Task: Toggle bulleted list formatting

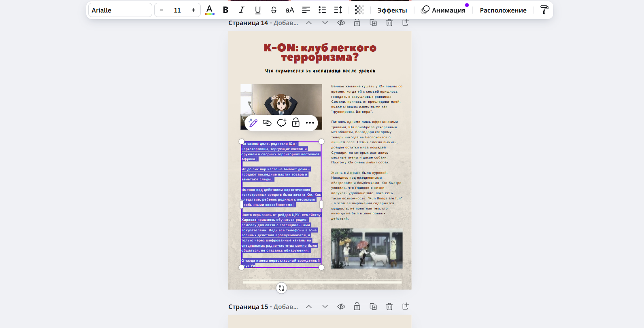Action: point(322,10)
